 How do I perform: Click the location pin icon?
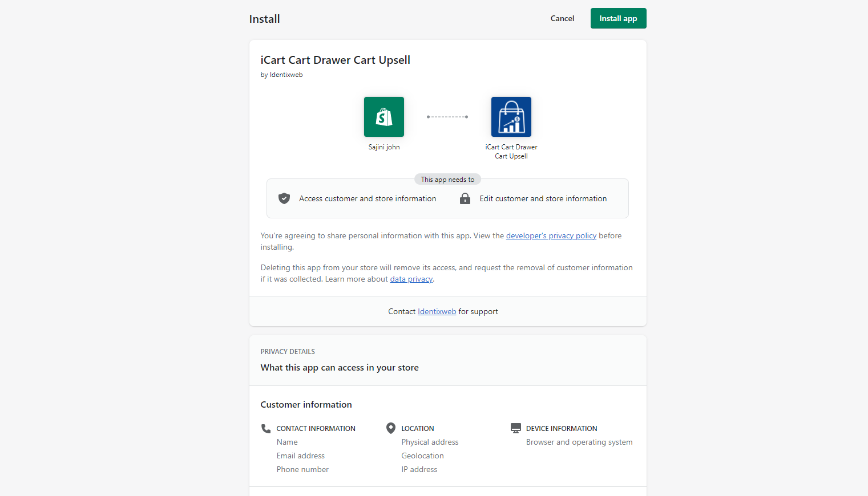click(x=391, y=428)
